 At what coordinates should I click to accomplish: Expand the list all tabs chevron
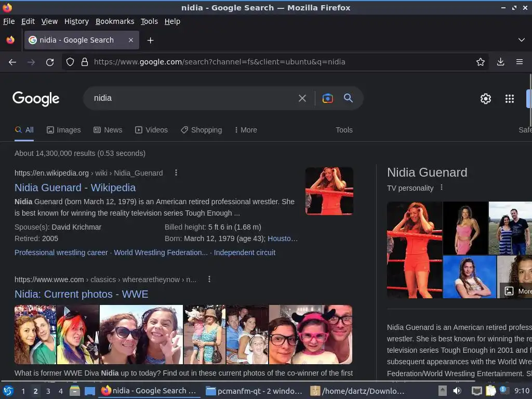point(521,40)
